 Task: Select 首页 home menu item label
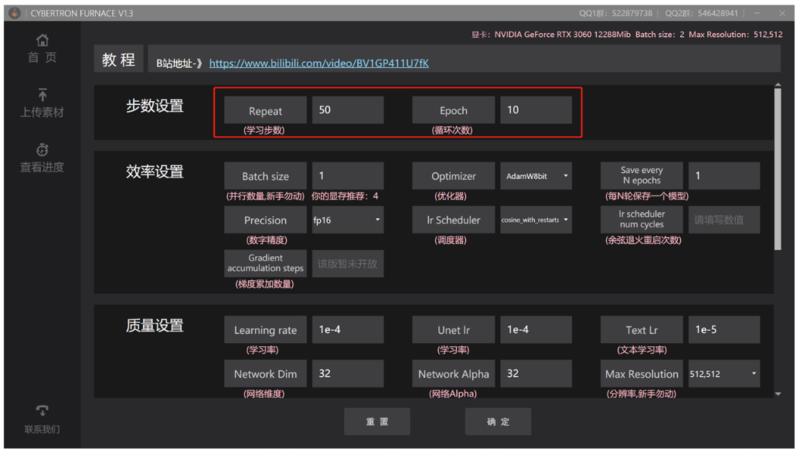(42, 58)
